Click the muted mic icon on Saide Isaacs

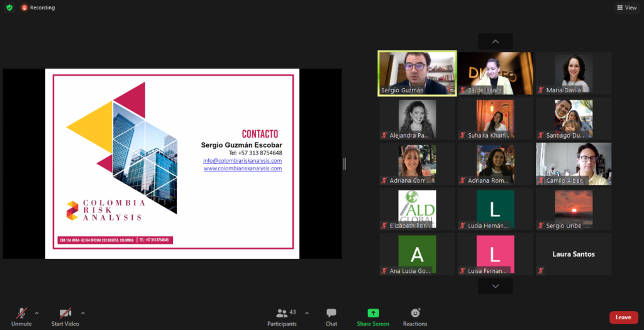[462, 91]
